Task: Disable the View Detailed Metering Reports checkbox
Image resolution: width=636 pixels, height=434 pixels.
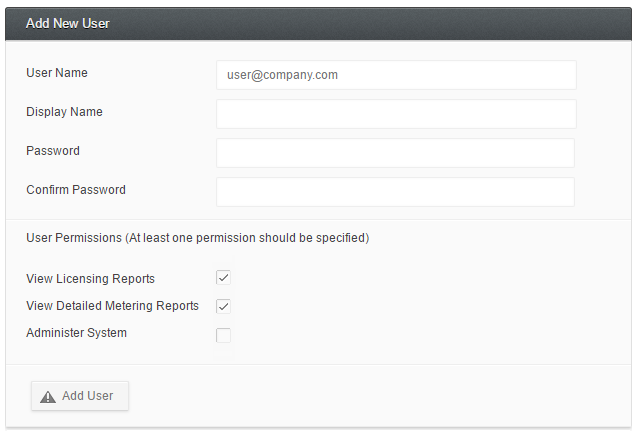Action: (223, 307)
